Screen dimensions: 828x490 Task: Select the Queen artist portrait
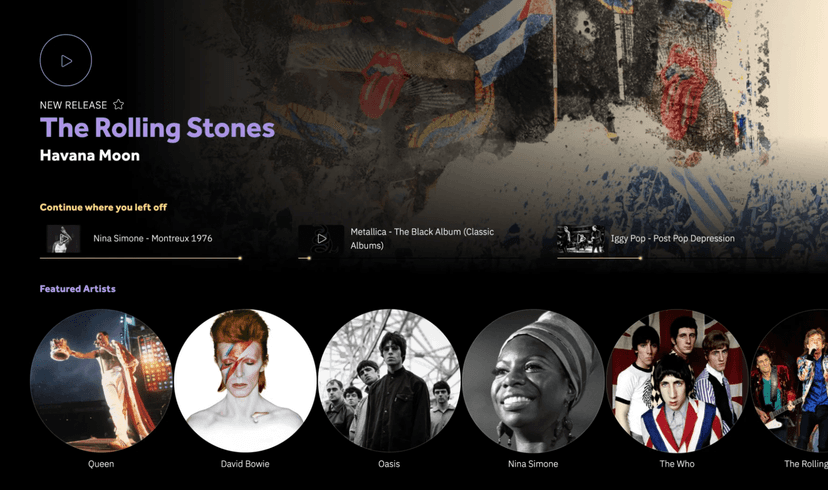[x=101, y=381]
